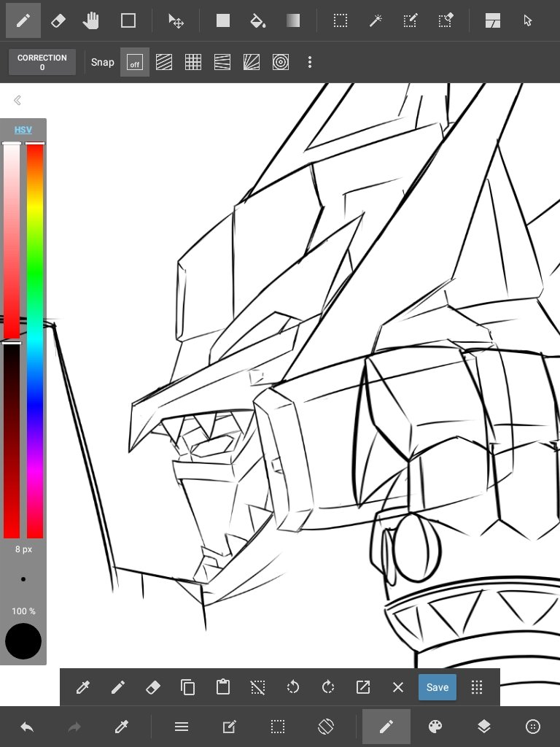The width and height of the screenshot is (560, 747).
Task: Select the Fill rectangle tool
Action: pos(223,20)
